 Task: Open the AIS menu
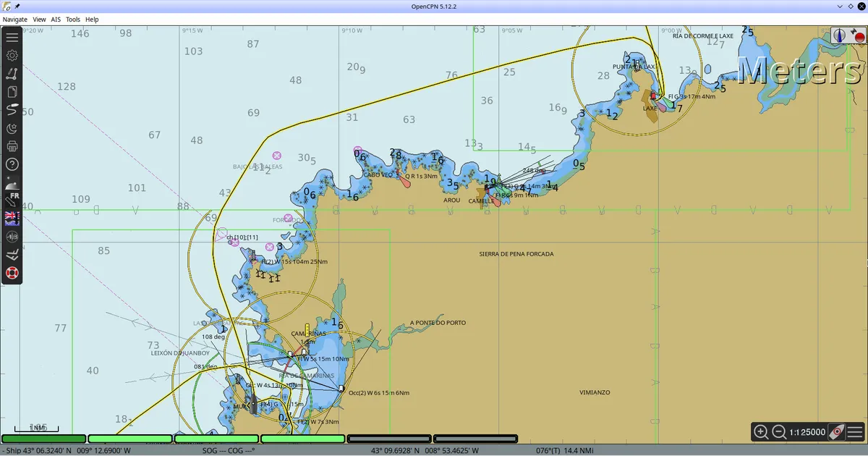tap(56, 20)
